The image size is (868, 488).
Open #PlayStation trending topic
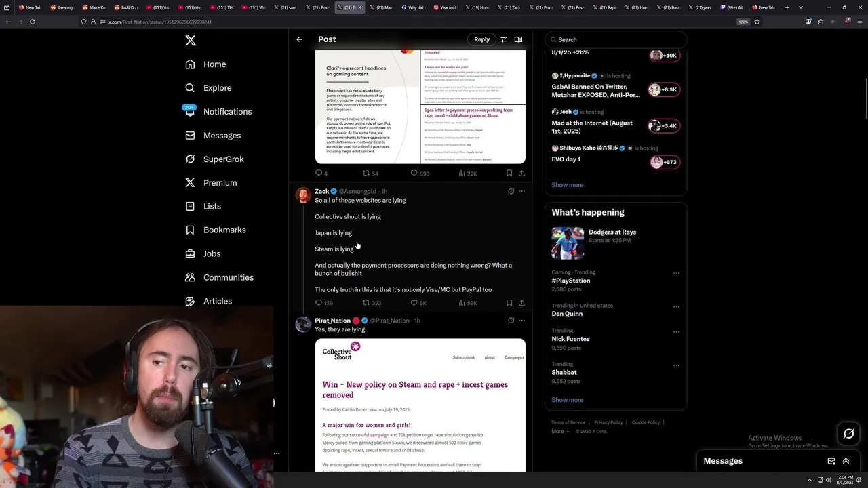571,281
